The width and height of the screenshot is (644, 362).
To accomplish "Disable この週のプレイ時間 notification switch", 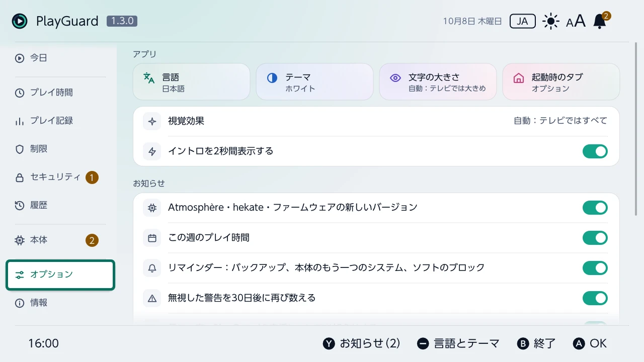I will click(x=595, y=238).
